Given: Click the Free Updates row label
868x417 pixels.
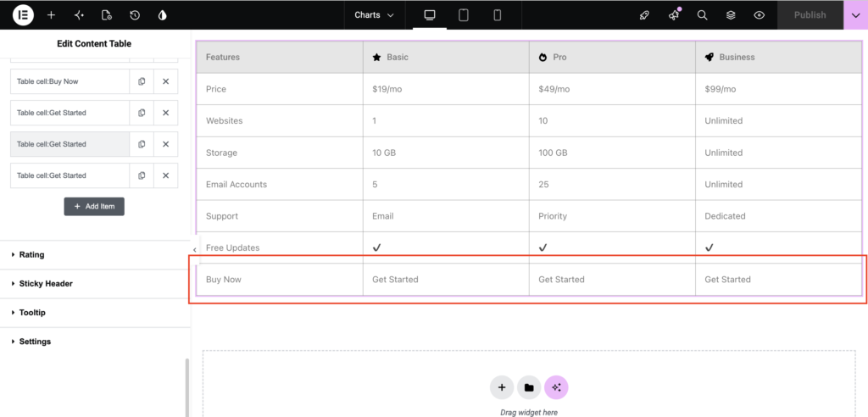Looking at the screenshot, I should (232, 247).
